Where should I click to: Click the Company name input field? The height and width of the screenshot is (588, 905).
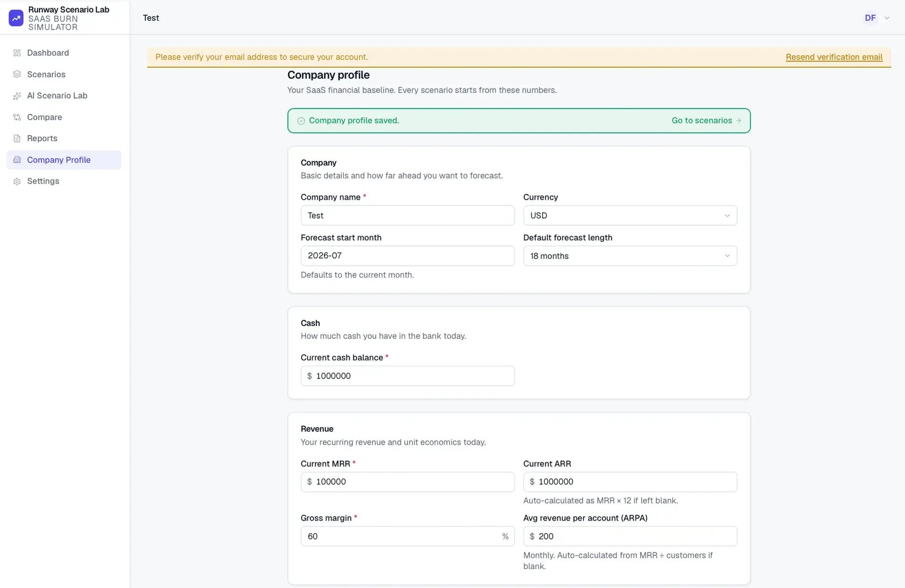[408, 215]
